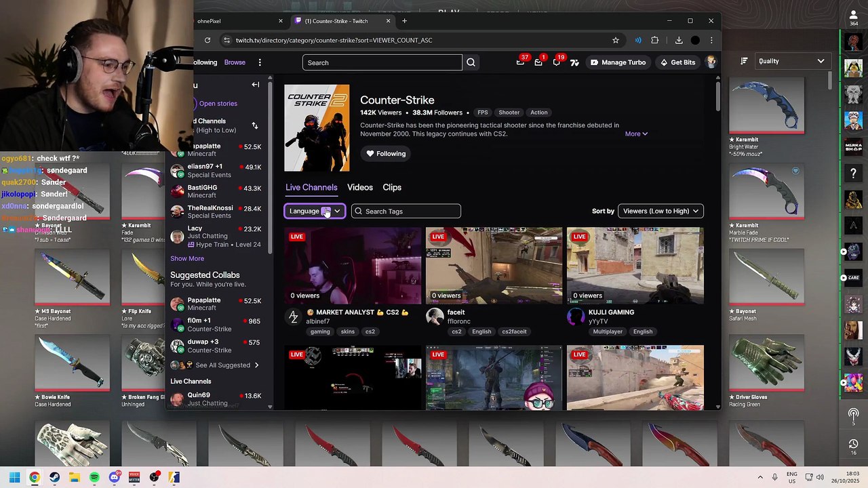Bookmark this page with the star icon

pyautogui.click(x=616, y=40)
